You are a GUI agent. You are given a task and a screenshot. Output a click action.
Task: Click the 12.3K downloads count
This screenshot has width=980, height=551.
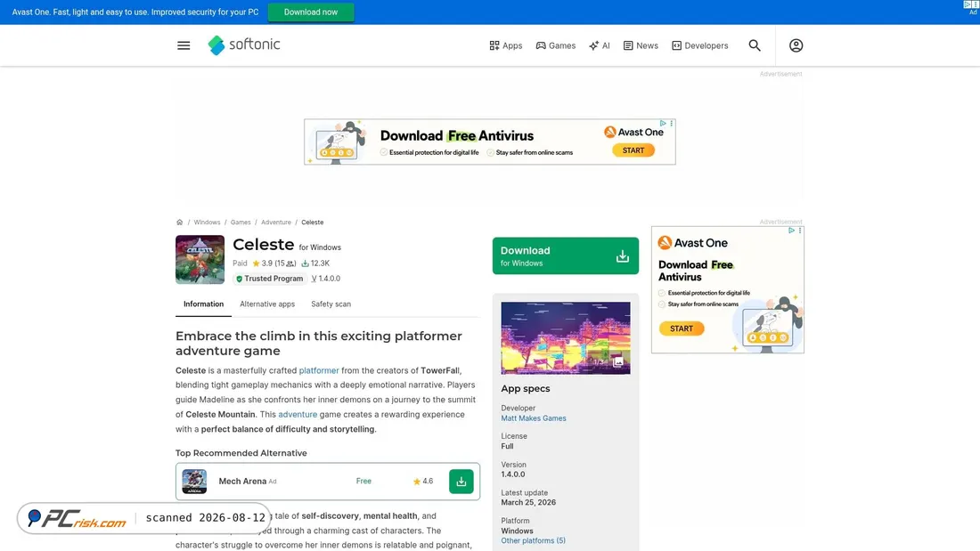click(315, 263)
